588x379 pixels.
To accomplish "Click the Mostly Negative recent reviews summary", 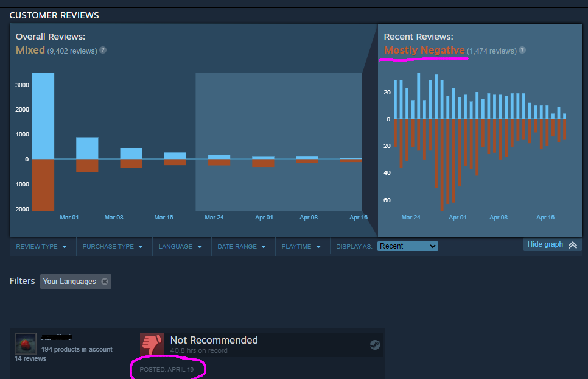I will (424, 51).
